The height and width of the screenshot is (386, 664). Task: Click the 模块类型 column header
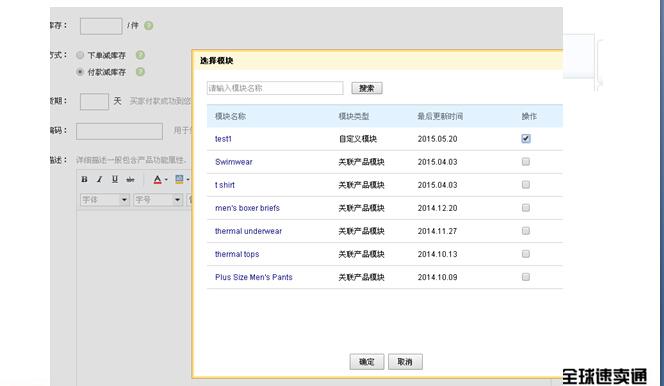(x=354, y=116)
